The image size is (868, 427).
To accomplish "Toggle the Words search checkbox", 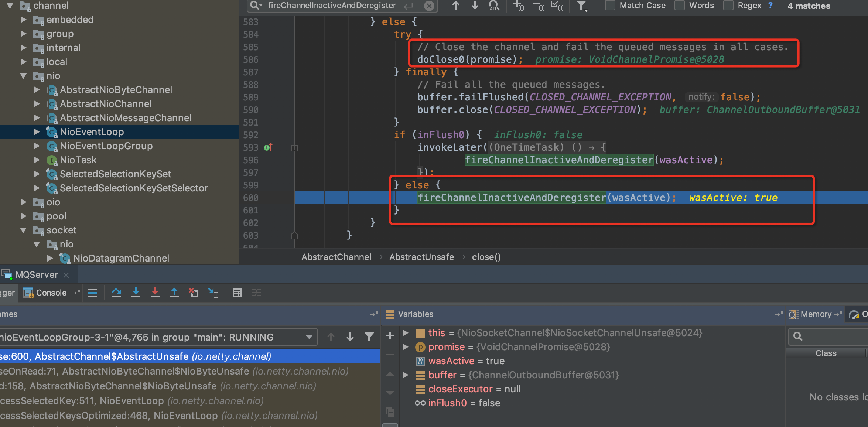I will (679, 6).
